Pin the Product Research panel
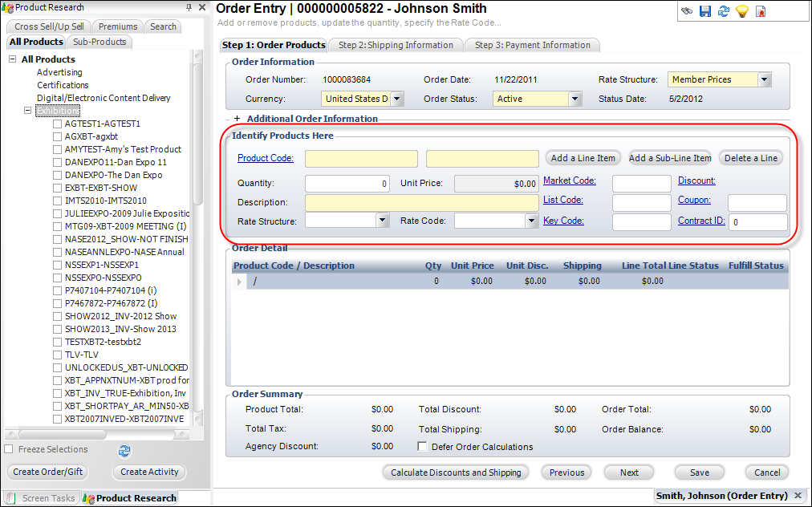Viewport: 812px width, 507px height. coord(189,7)
